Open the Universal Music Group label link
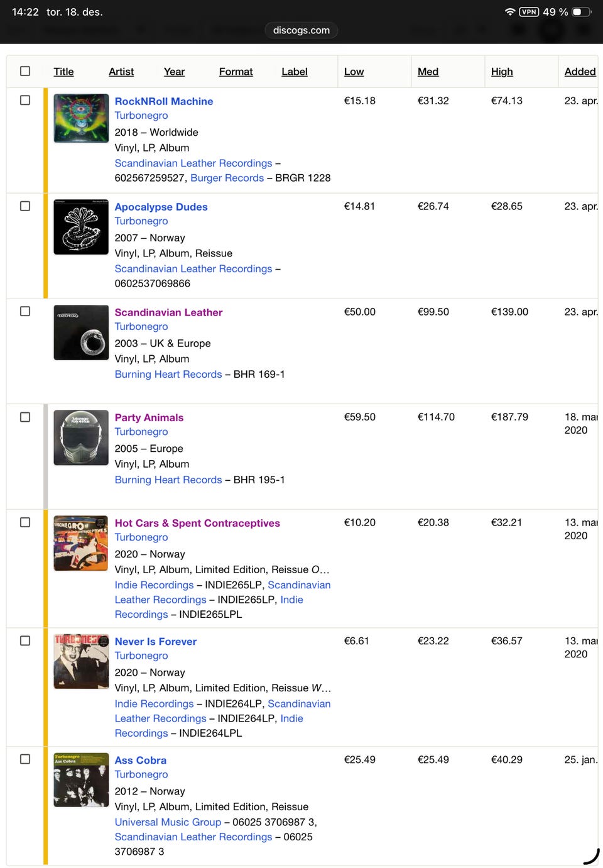This screenshot has width=603, height=868. [x=168, y=822]
